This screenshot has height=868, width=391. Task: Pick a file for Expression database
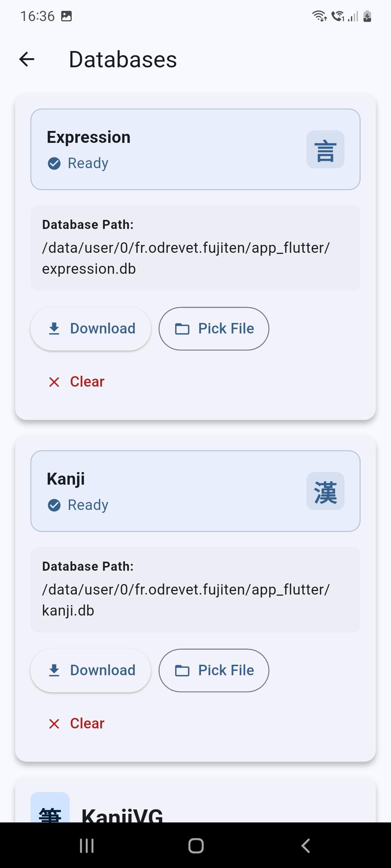point(214,329)
